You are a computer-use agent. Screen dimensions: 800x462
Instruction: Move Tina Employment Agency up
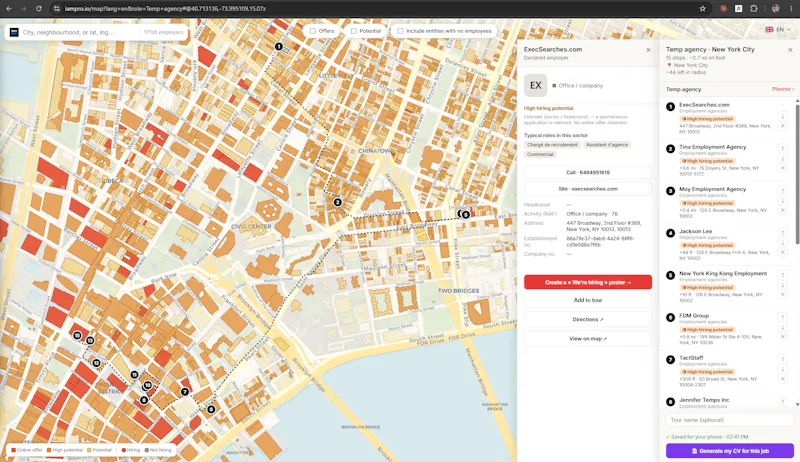(783, 148)
